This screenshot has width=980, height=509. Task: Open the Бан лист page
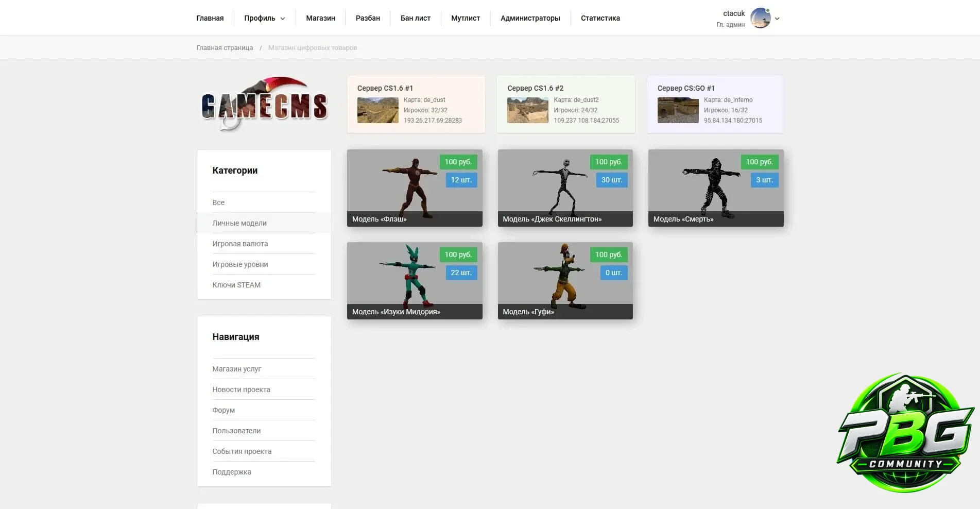pos(416,18)
